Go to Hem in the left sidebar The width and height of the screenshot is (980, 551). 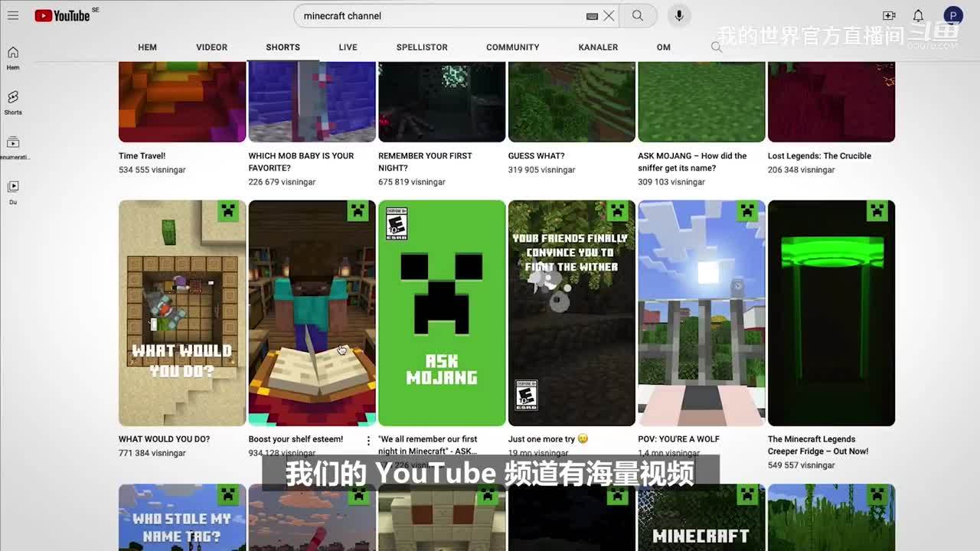point(13,57)
